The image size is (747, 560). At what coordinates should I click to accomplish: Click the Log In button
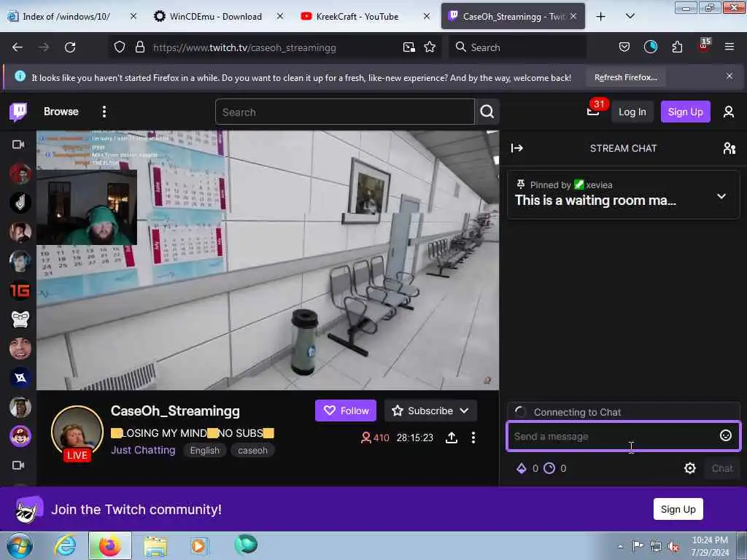[x=632, y=112]
